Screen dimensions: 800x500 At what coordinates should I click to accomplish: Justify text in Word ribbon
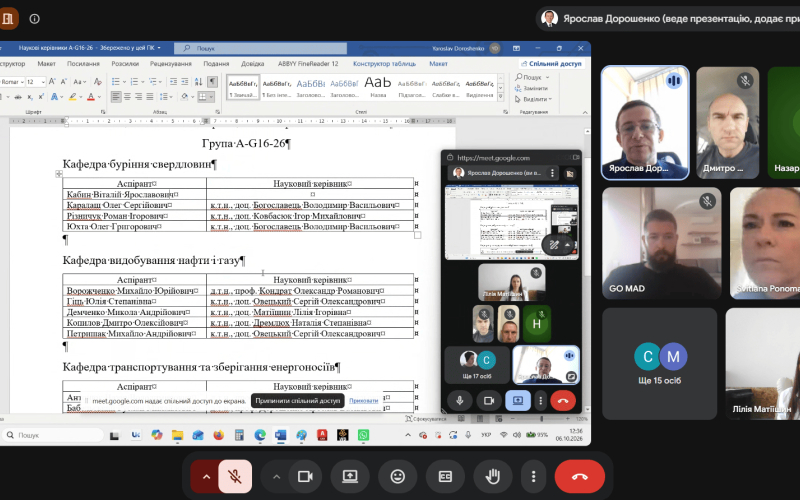[x=150, y=96]
